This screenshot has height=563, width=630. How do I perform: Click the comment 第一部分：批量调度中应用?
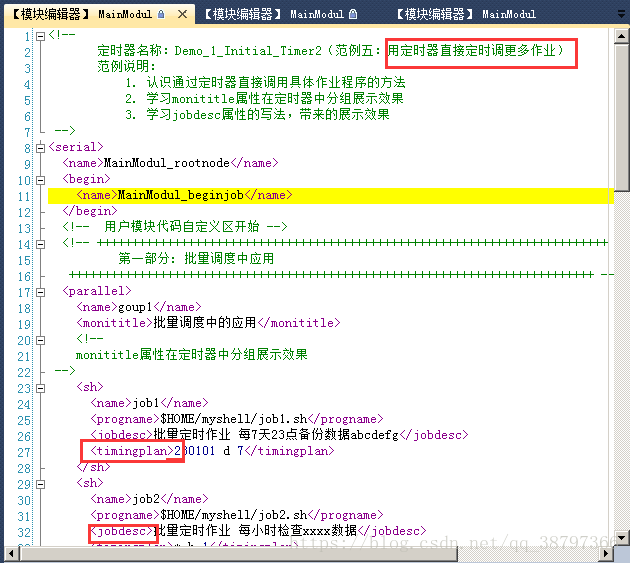point(196,259)
